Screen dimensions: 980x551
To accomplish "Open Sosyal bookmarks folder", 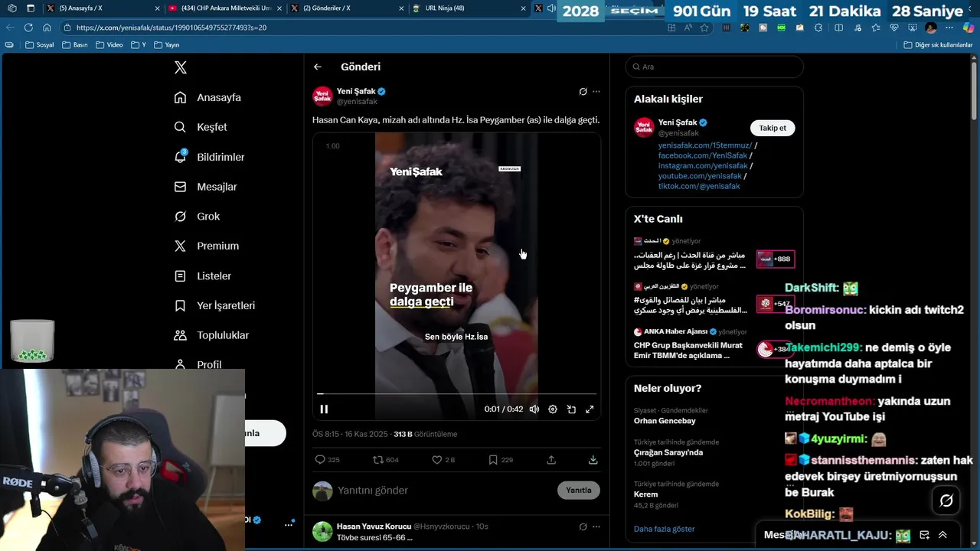I will coord(40,45).
